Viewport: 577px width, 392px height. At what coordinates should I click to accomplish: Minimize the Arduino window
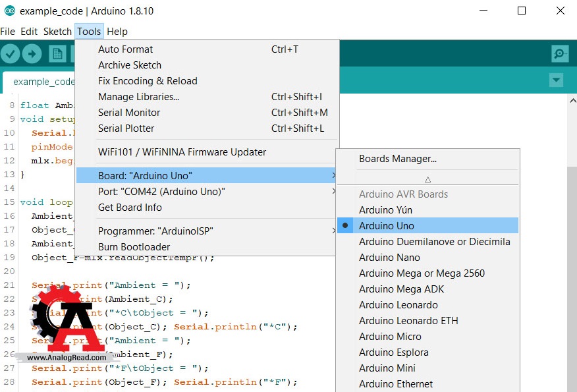[483, 11]
